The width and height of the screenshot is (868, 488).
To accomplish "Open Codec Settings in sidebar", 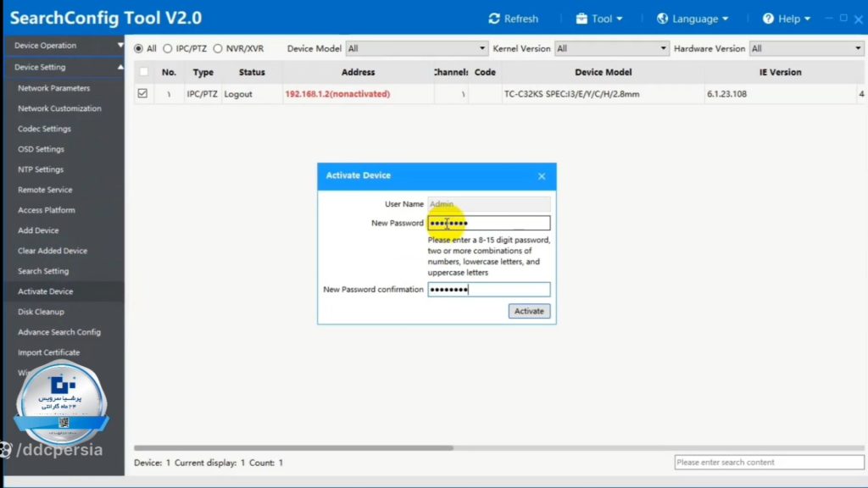I will [44, 129].
